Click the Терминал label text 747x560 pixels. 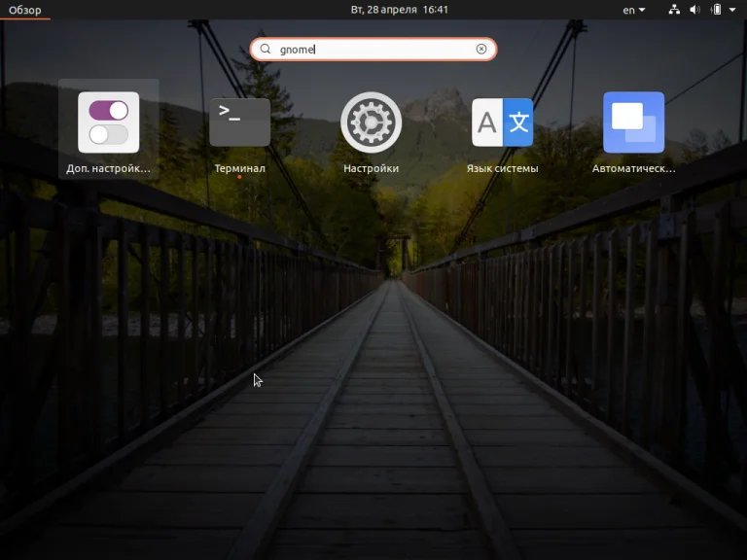(239, 168)
